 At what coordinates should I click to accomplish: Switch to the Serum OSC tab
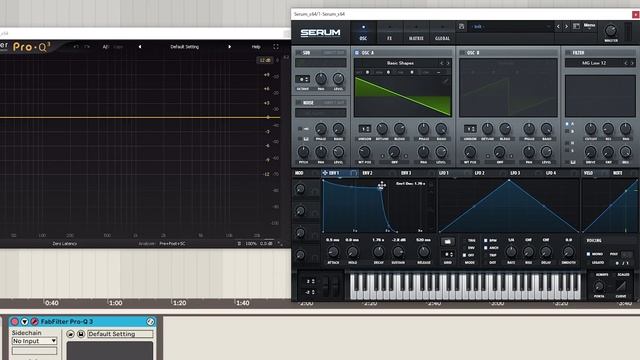(x=363, y=33)
